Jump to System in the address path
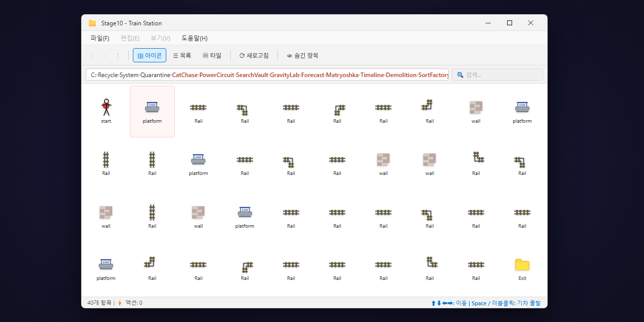 click(x=129, y=75)
